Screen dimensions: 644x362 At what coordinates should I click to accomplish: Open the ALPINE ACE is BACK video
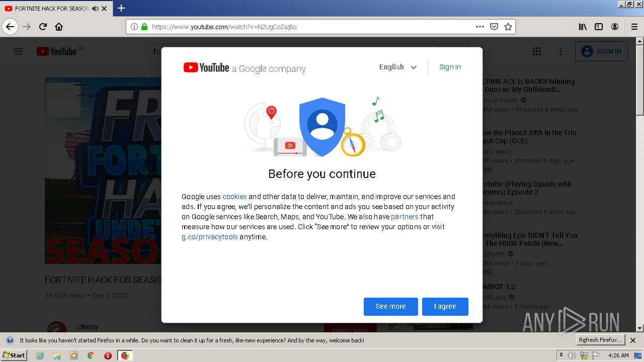click(x=529, y=85)
